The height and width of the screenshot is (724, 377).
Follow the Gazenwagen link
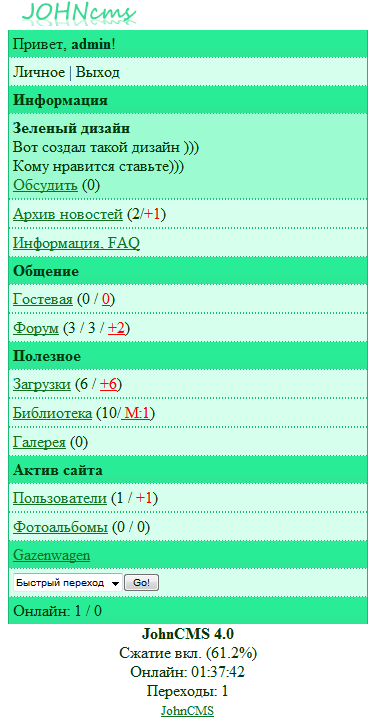click(x=51, y=555)
